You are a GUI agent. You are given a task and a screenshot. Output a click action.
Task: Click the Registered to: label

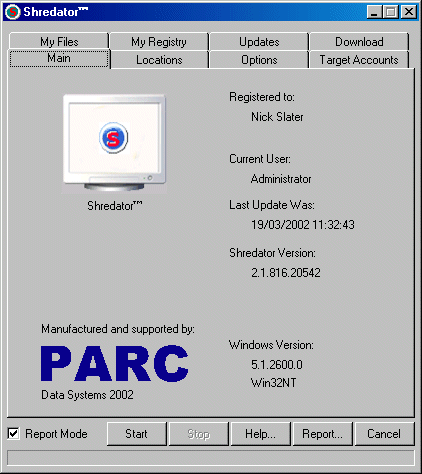[262, 97]
